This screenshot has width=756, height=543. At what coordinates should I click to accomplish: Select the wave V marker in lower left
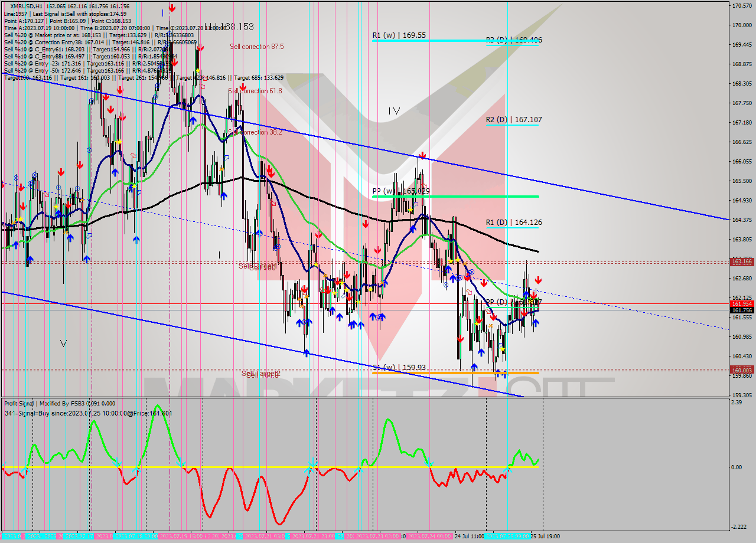tap(63, 343)
